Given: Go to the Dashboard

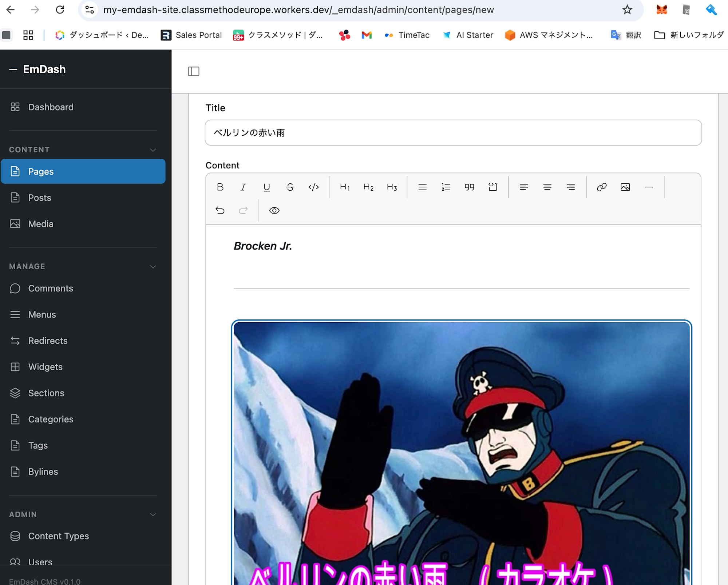Looking at the screenshot, I should point(51,107).
